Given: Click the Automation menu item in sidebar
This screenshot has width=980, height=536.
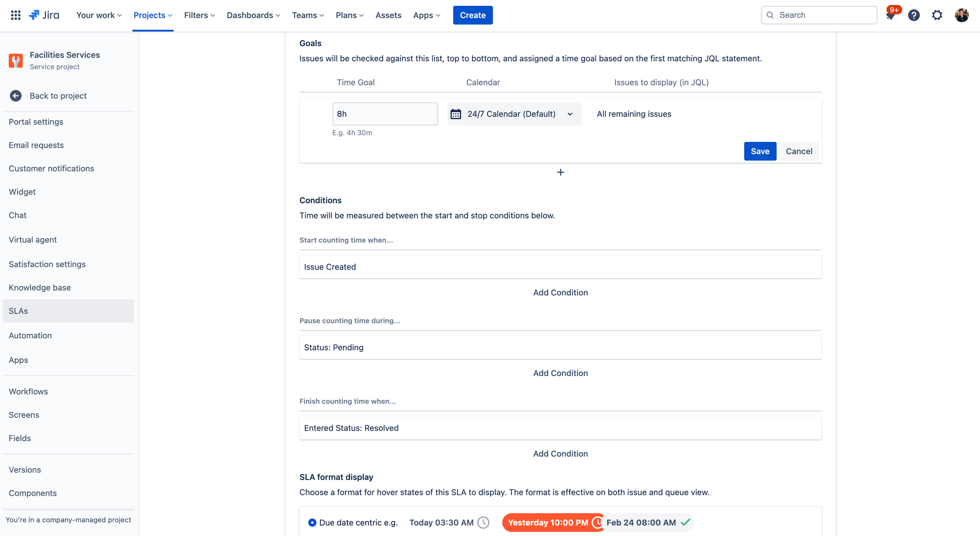Looking at the screenshot, I should click(x=30, y=335).
